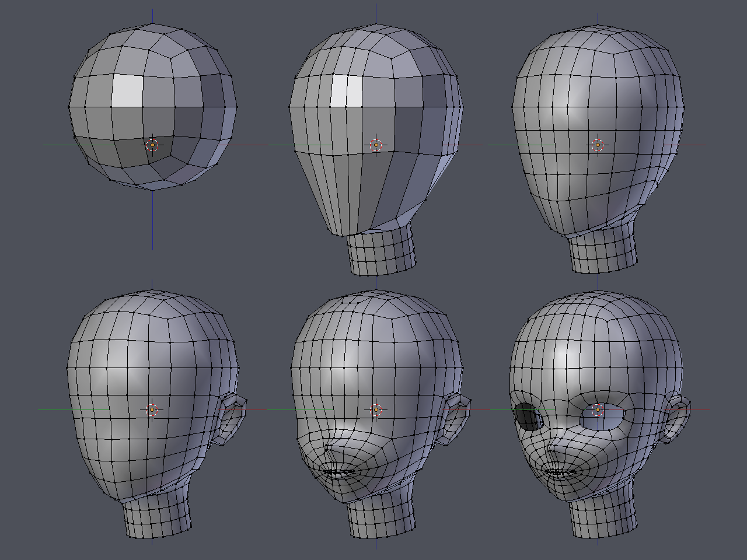This screenshot has width=747, height=560.
Task: Select the bright white face on the sphere mesh
Action: click(x=127, y=90)
